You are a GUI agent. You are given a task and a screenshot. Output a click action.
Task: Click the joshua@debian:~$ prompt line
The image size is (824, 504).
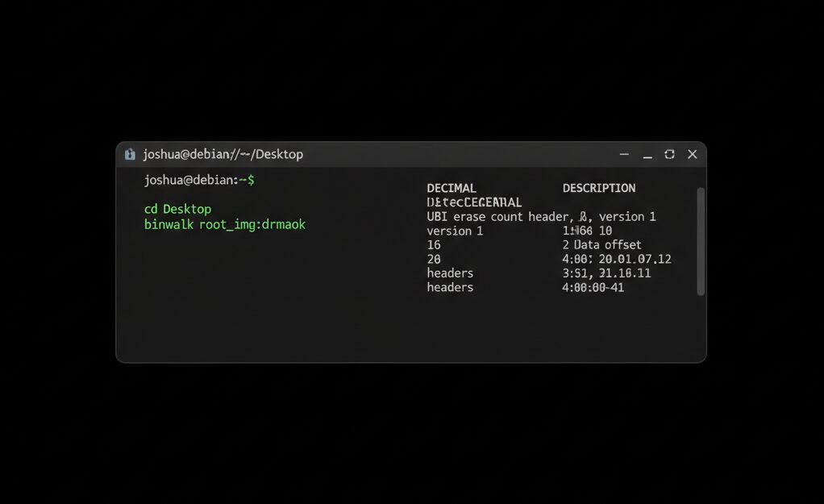point(199,180)
